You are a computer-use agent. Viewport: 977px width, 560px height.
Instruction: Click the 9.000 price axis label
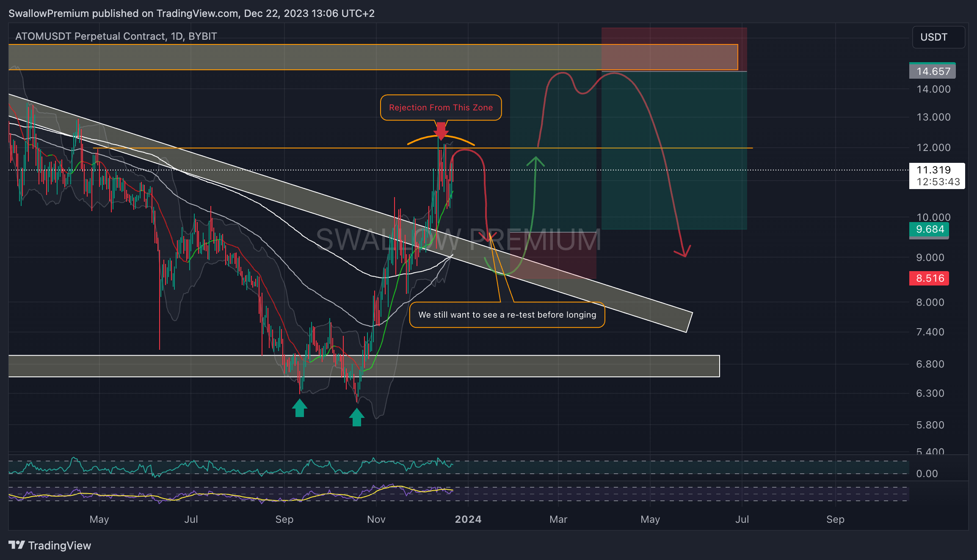coord(930,258)
